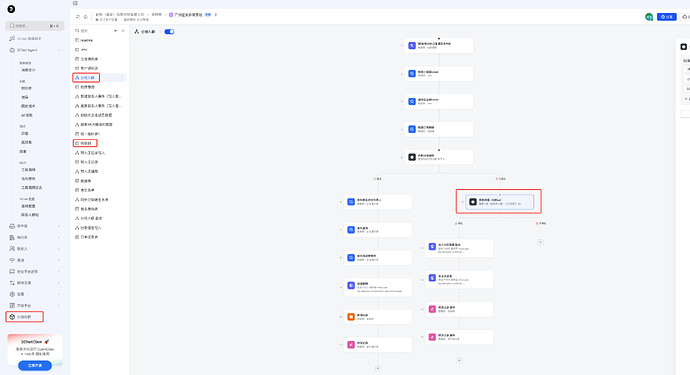
Task: Click the green user avatar at top right
Action: 649,17
